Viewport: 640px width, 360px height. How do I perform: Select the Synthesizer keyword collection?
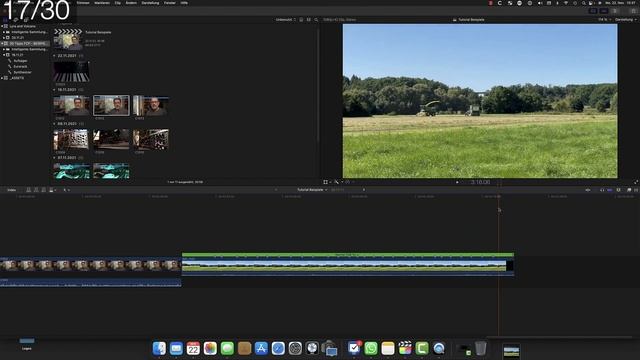[22, 72]
